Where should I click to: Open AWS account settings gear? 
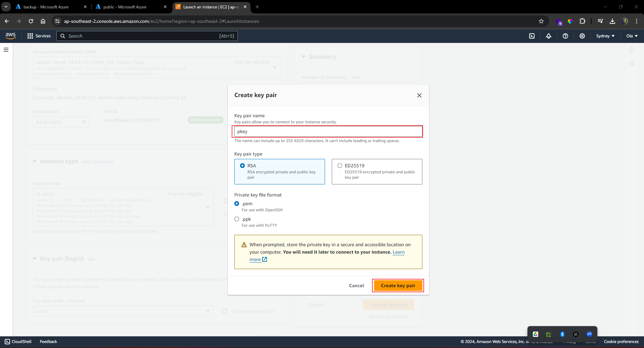click(582, 36)
